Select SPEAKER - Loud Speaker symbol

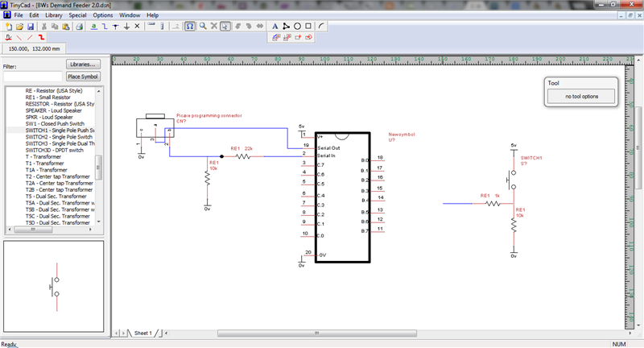pyautogui.click(x=54, y=110)
